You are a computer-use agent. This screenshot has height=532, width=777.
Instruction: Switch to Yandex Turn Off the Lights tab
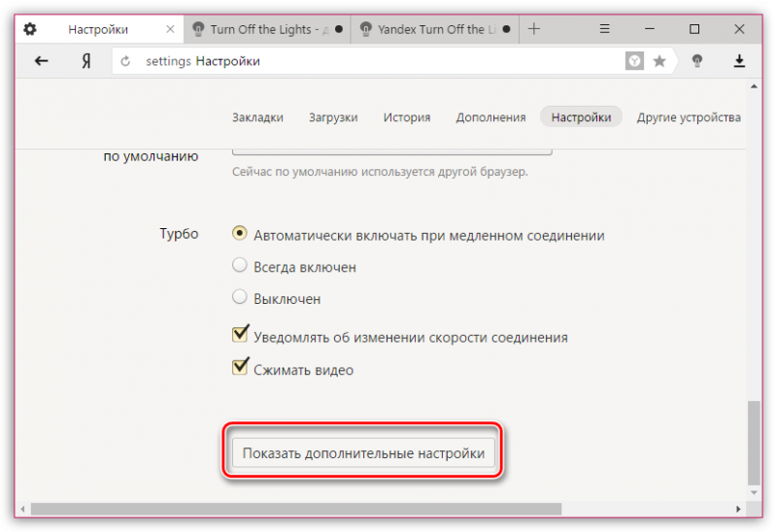click(x=434, y=29)
